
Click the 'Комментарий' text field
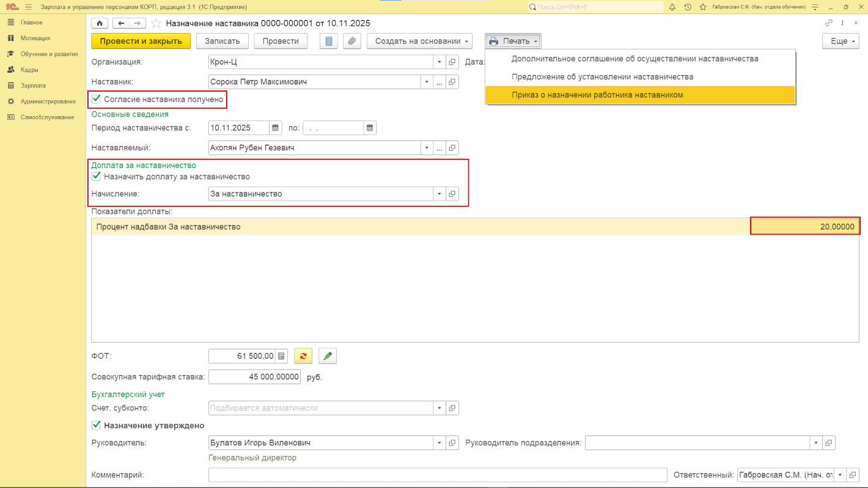[x=437, y=475]
